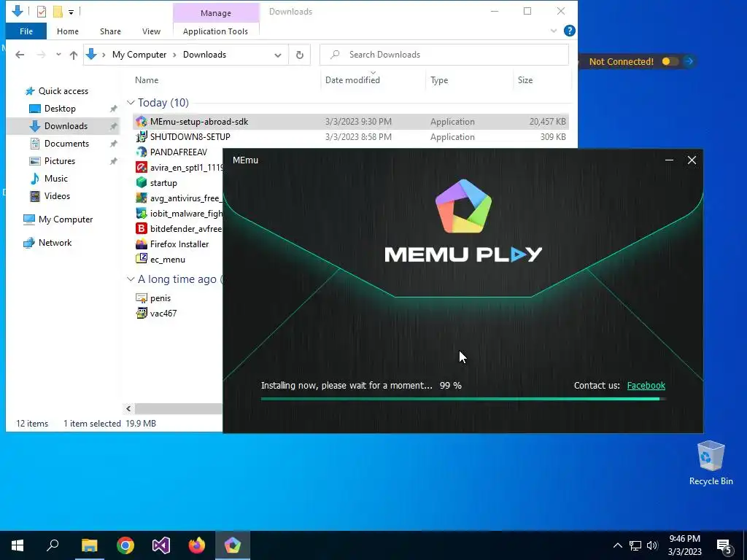
Task: Open the volume speaker tray icon
Action: pos(652,545)
